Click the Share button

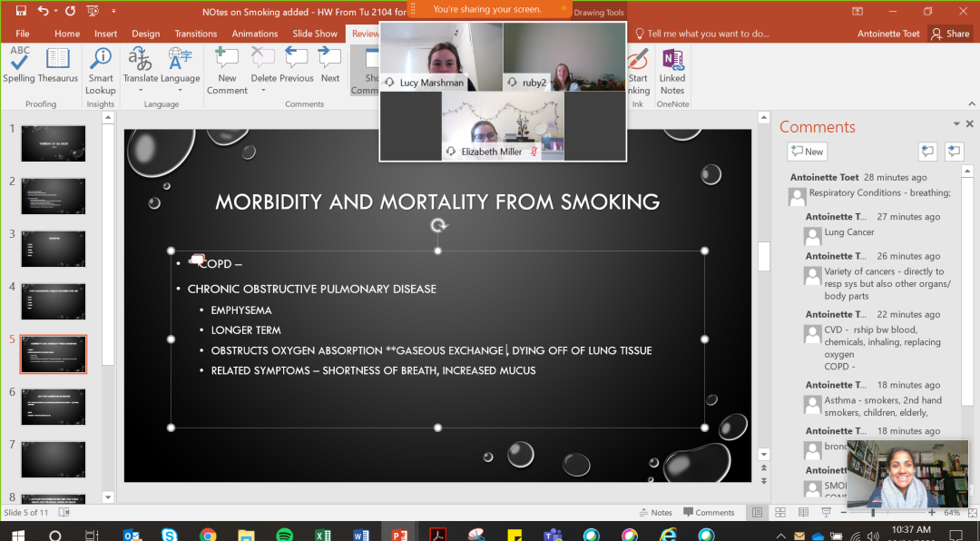click(950, 34)
